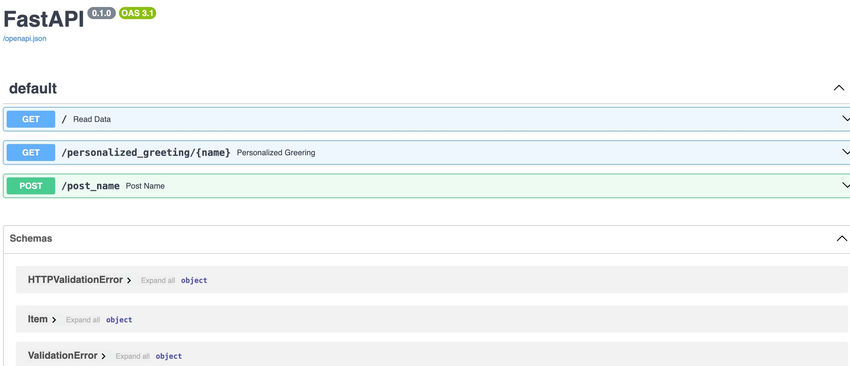
Task: Expand the Item schema arrow
Action: pyautogui.click(x=54, y=320)
